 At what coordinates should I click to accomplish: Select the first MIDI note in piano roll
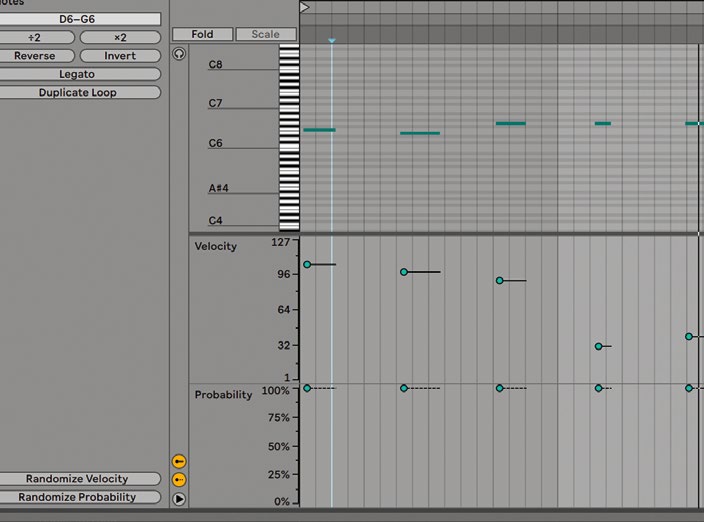[x=319, y=130]
